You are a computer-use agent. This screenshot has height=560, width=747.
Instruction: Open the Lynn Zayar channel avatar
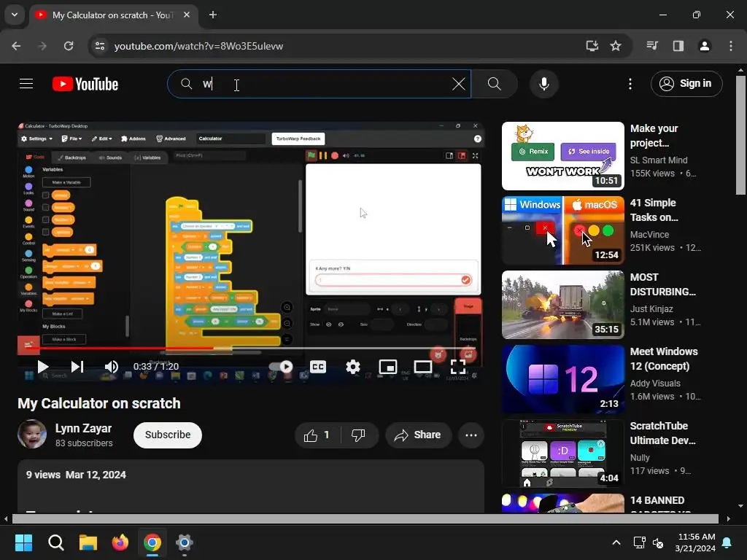pos(32,434)
